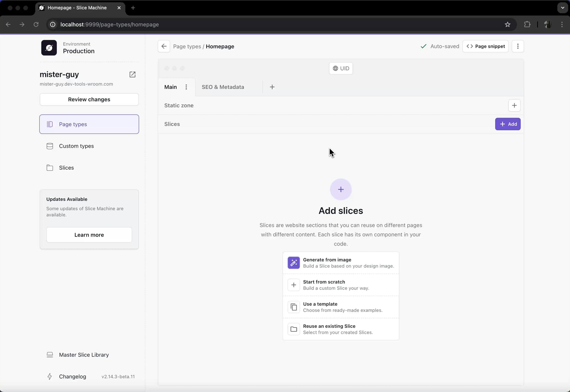Open Main tab three-dot options menu
The width and height of the screenshot is (570, 392).
tap(186, 87)
